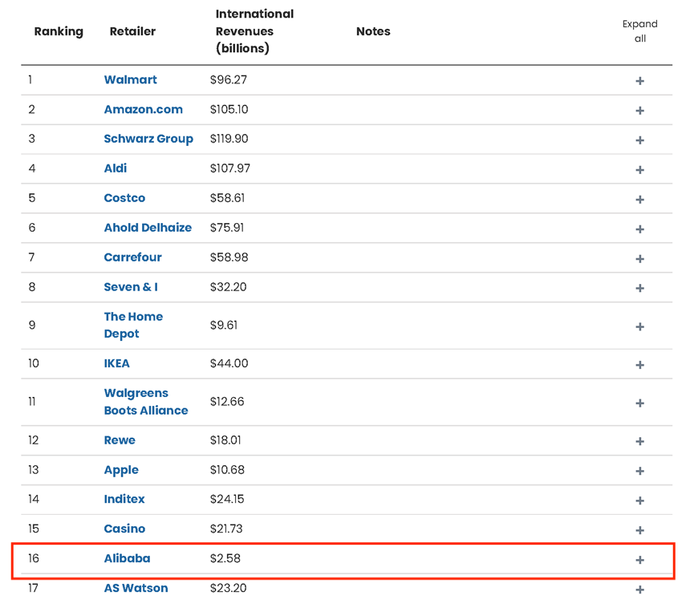The width and height of the screenshot is (694, 616).
Task: Select Carrefour revenue value $58.98
Action: point(229,257)
